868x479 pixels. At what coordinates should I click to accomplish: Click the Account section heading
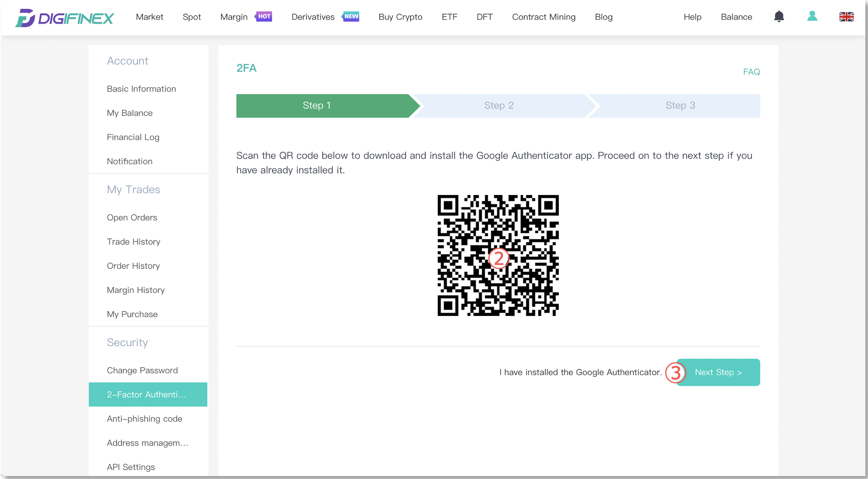[x=127, y=61]
